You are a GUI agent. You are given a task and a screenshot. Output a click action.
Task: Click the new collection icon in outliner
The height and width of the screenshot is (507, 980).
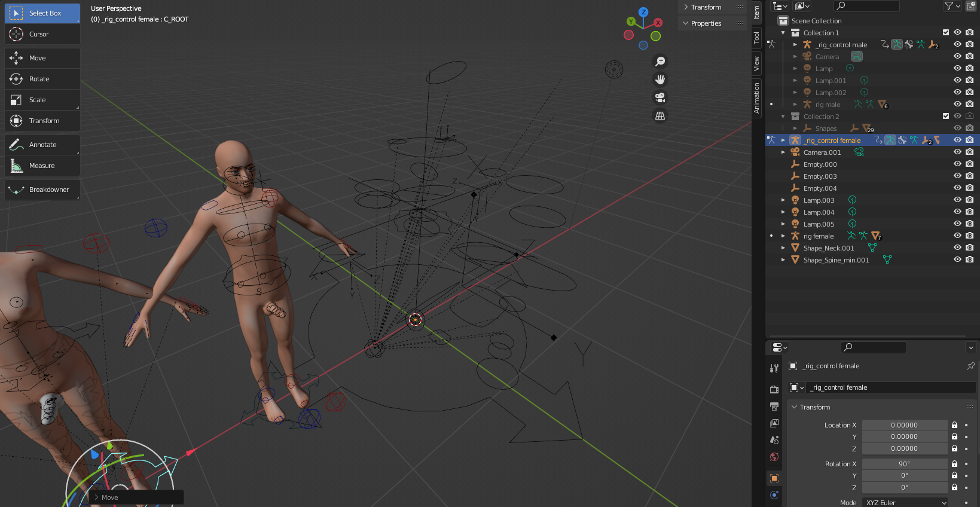[x=971, y=6]
